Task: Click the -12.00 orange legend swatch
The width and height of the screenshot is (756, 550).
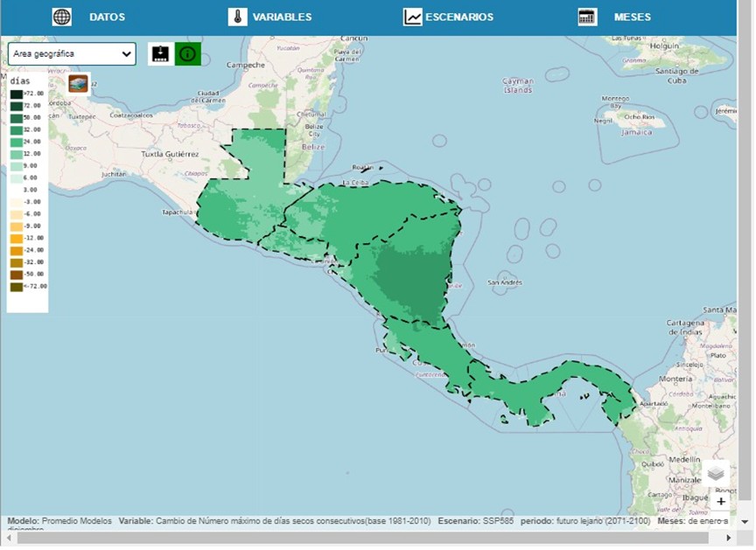Action: [17, 238]
